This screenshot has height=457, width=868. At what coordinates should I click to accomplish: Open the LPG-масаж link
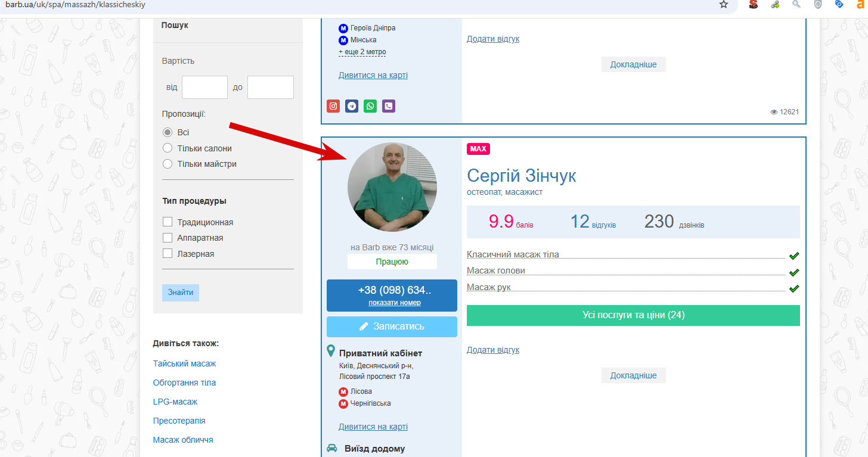(x=175, y=402)
